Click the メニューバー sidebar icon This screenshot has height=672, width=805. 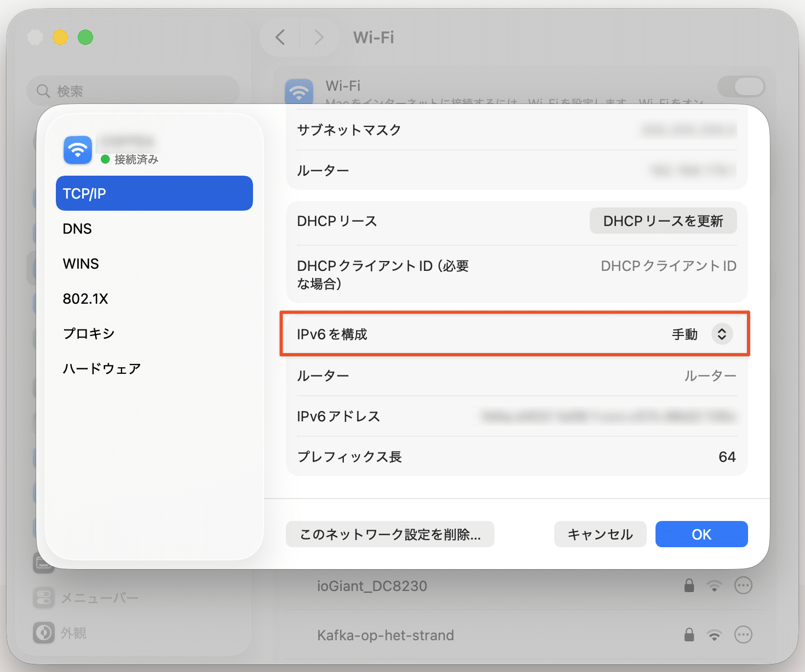click(x=44, y=598)
